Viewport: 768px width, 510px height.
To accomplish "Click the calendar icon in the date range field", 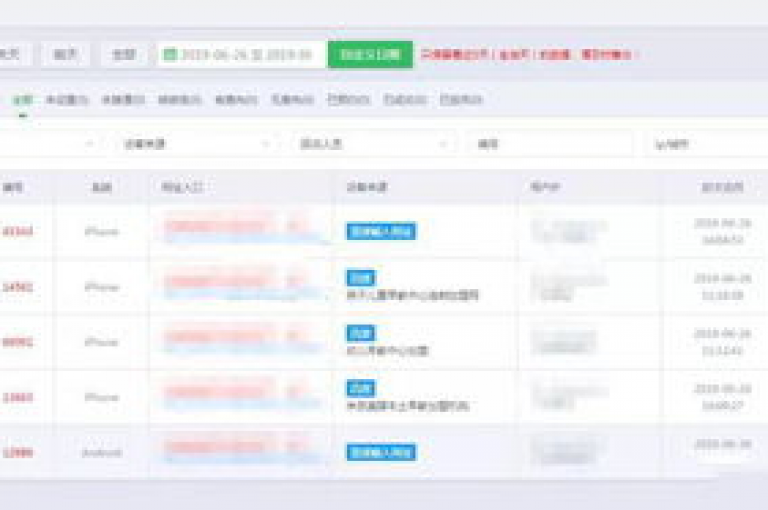I will (x=170, y=54).
